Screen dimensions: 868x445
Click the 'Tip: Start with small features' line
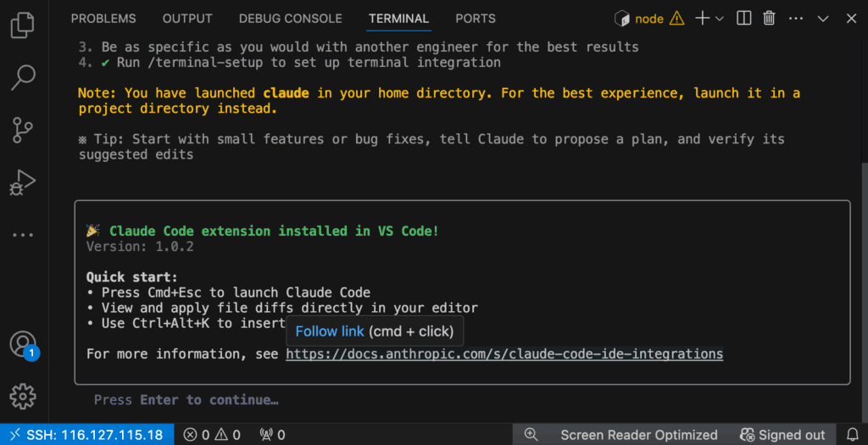431,147
